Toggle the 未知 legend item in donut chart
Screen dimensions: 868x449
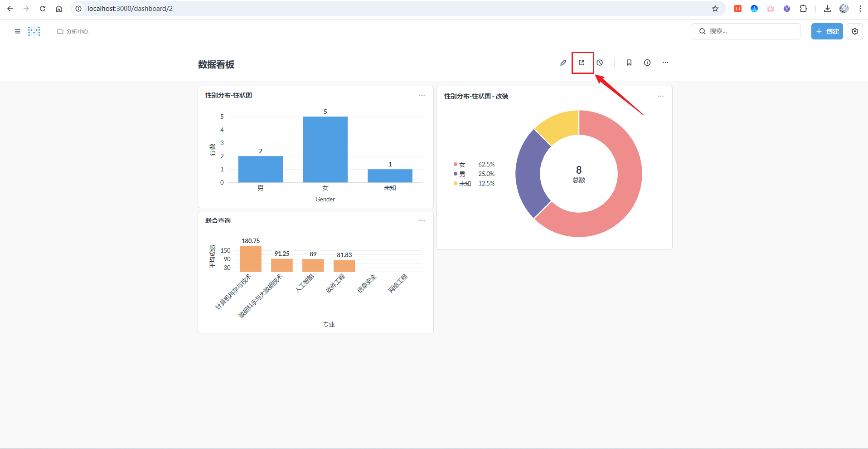[465, 184]
